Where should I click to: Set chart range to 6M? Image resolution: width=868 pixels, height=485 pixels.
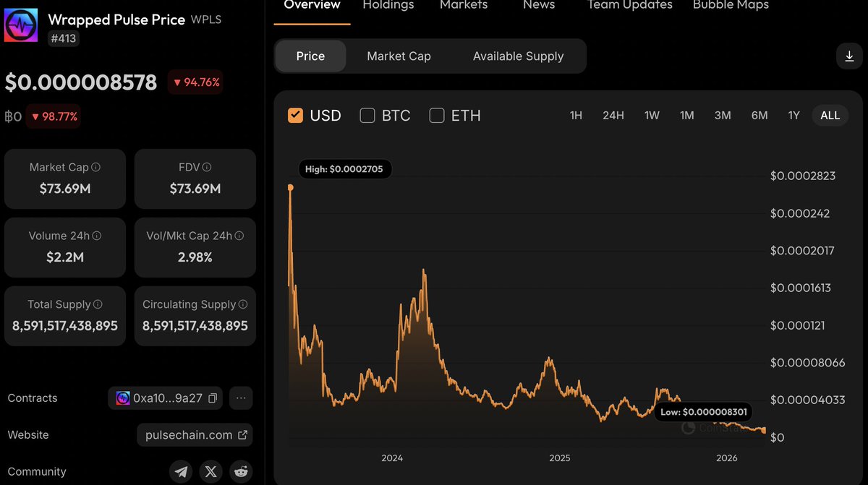click(x=759, y=116)
